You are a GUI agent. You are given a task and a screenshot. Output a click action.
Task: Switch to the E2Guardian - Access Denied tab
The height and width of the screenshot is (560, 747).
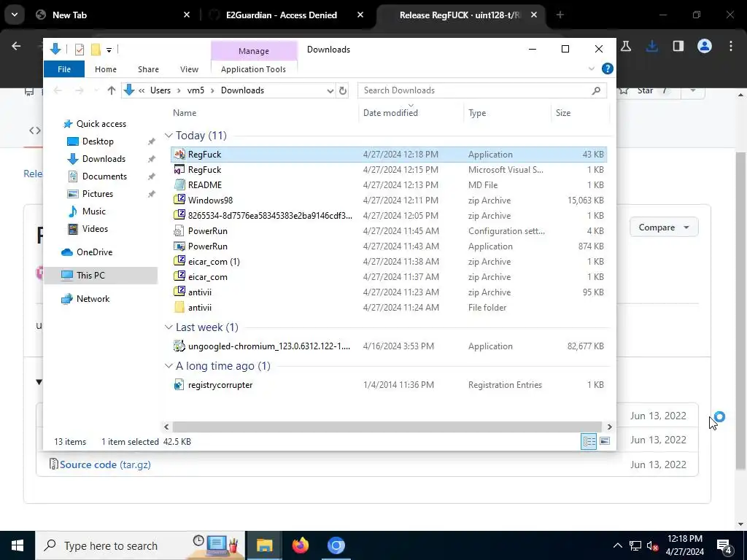point(281,15)
